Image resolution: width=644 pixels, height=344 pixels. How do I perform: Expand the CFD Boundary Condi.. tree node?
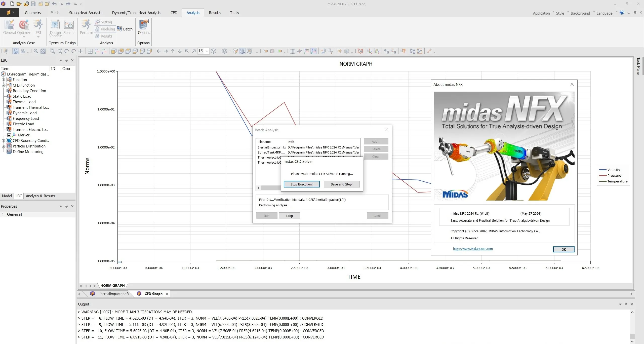click(3, 141)
